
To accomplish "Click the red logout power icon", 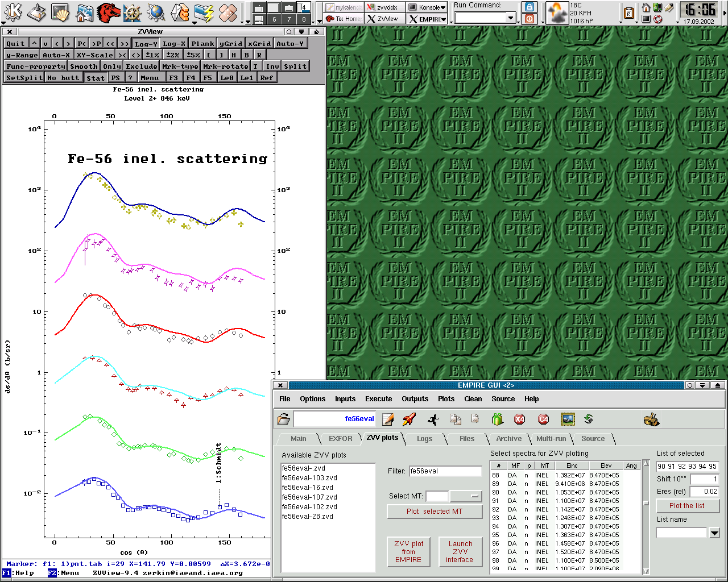I will [530, 19].
